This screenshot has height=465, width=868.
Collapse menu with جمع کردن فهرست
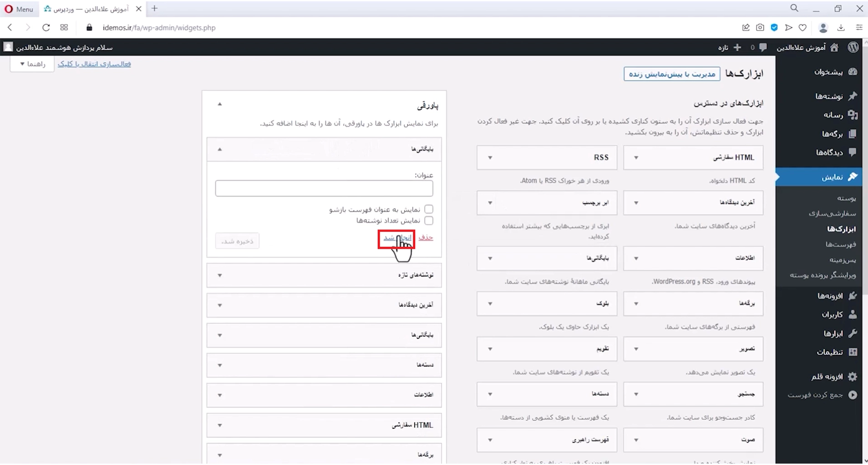click(x=823, y=395)
